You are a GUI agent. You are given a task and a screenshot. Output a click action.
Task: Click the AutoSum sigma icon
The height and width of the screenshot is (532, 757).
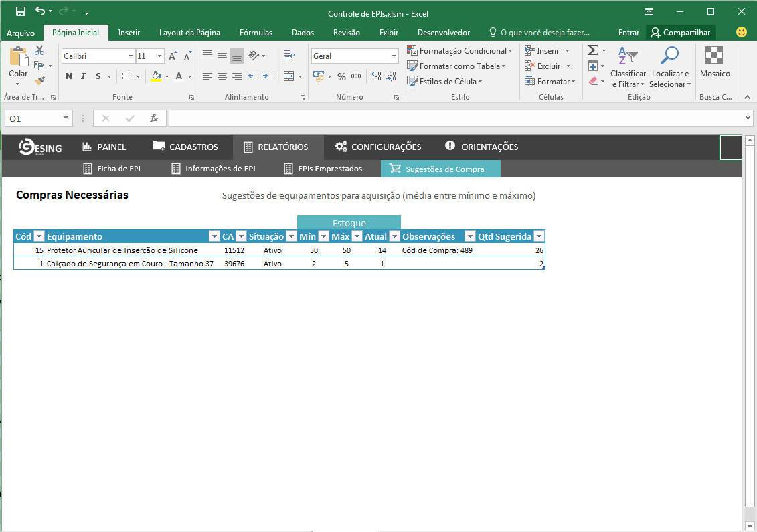[592, 50]
